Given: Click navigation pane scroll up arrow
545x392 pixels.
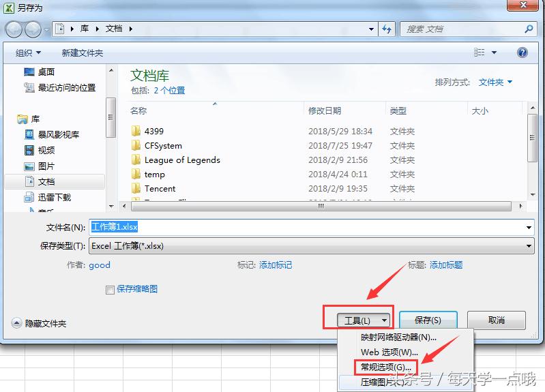Looking at the screenshot, I should [x=111, y=70].
